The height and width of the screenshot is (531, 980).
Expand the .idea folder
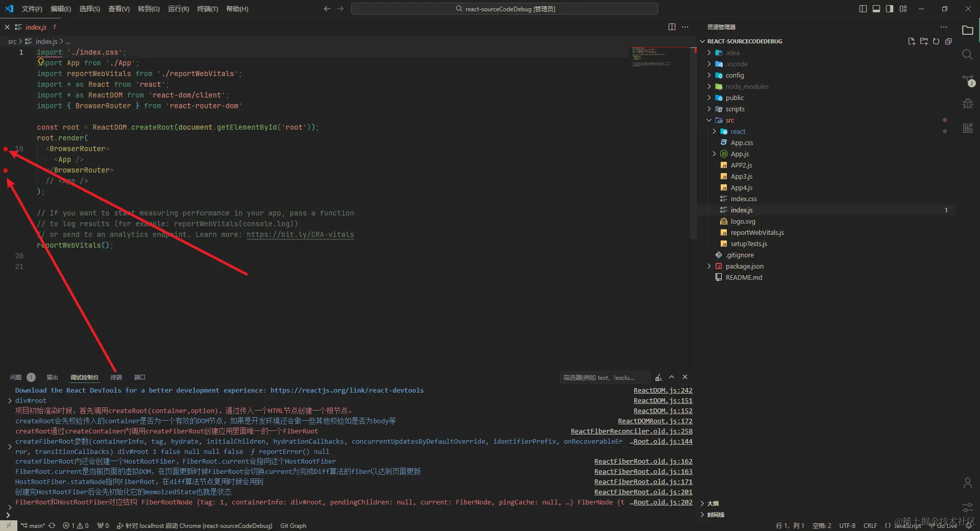coord(709,53)
